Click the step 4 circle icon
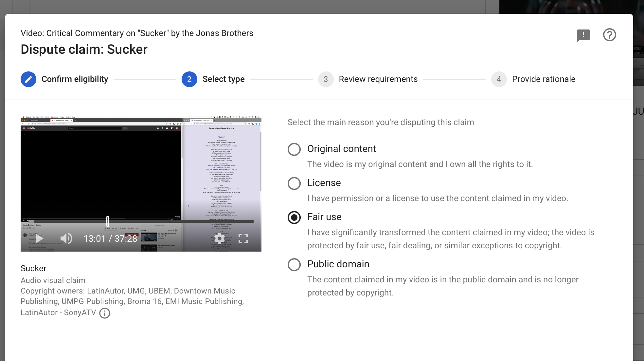Image resolution: width=644 pixels, height=361 pixels. point(499,79)
